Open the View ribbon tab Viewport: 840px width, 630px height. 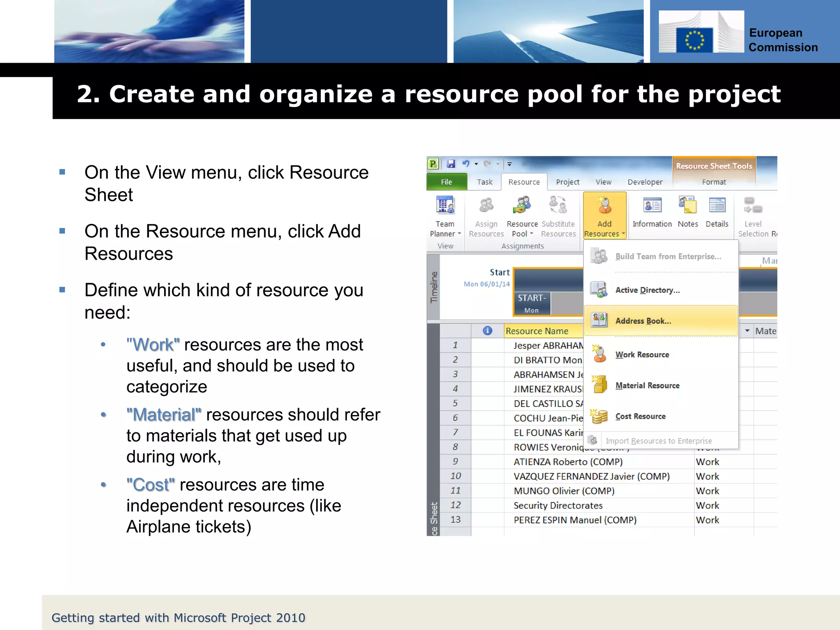point(603,182)
